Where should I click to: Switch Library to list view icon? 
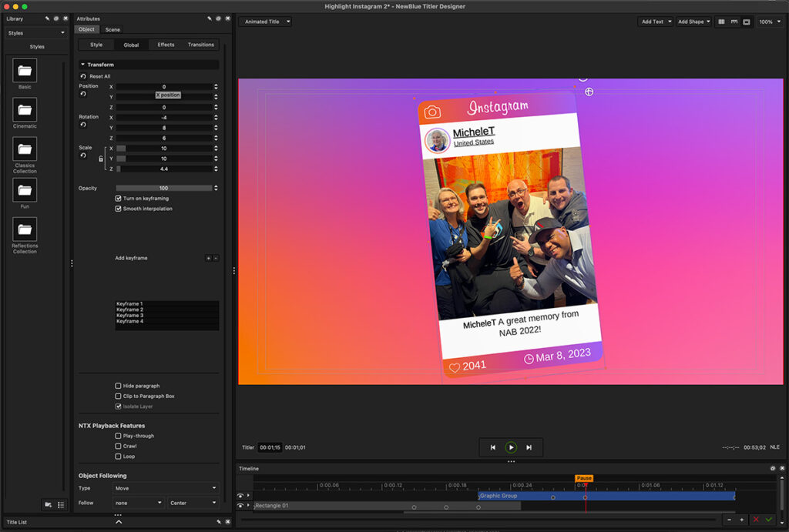pyautogui.click(x=61, y=505)
